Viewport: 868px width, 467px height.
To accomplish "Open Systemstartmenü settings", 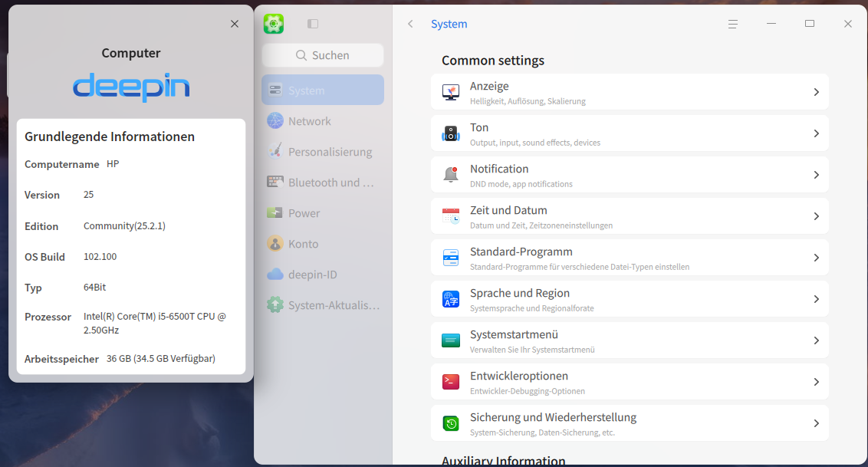I will pyautogui.click(x=630, y=340).
